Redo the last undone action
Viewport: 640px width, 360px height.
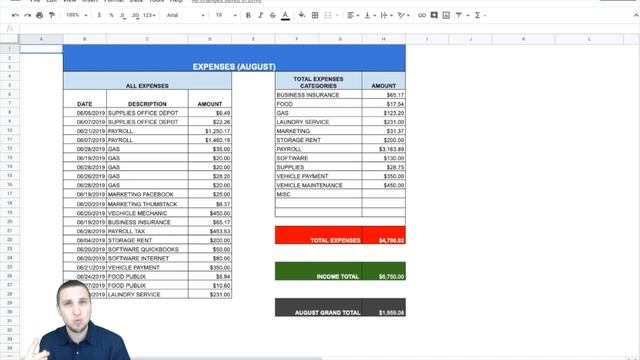(x=27, y=15)
